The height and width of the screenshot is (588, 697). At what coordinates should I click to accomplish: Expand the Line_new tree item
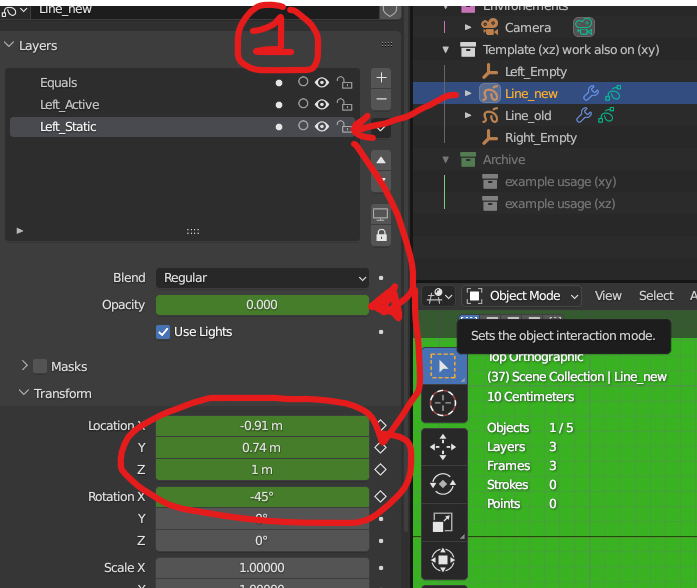[x=468, y=93]
